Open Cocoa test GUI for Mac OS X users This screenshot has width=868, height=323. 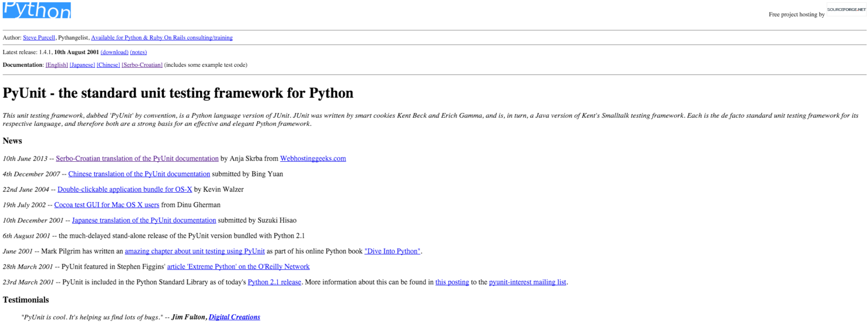[x=107, y=205]
